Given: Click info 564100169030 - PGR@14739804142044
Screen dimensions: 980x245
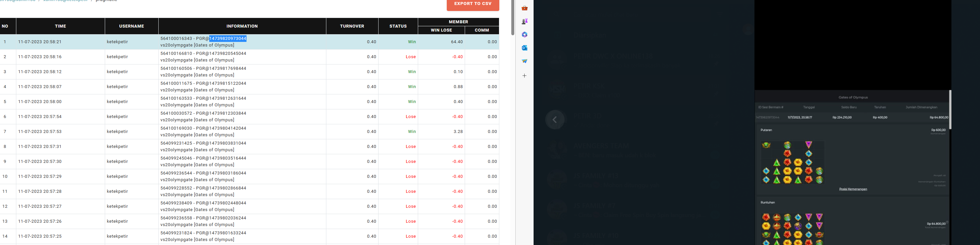Looking at the screenshot, I should pyautogui.click(x=203, y=128).
